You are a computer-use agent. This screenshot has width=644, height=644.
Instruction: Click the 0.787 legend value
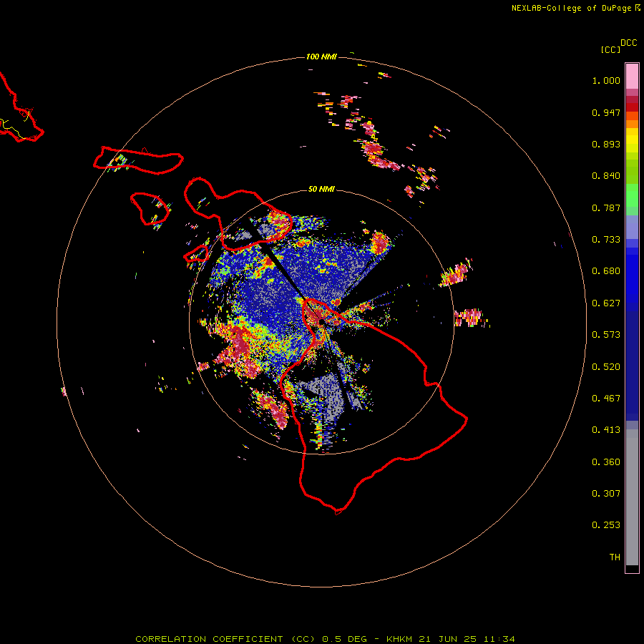click(x=606, y=208)
